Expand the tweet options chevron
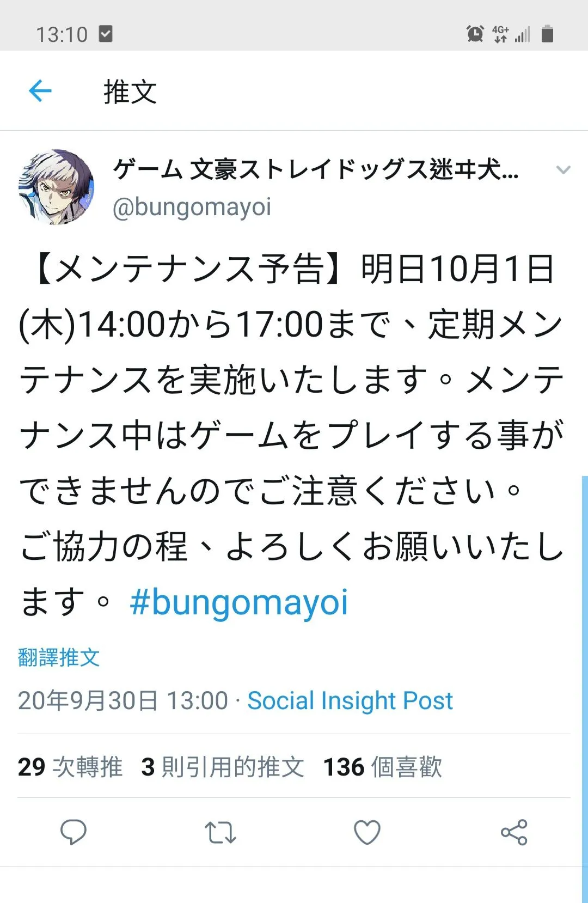Screen dimensions: 588x903 pyautogui.click(x=563, y=170)
